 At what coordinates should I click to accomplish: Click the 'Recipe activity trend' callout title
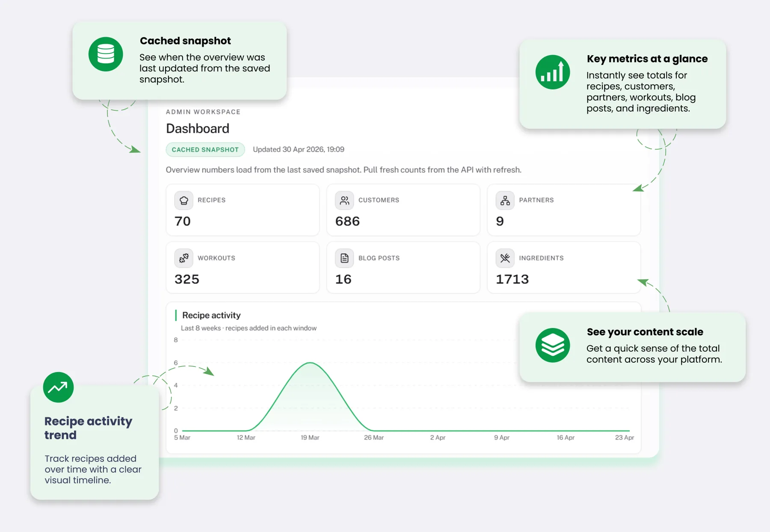point(89,428)
